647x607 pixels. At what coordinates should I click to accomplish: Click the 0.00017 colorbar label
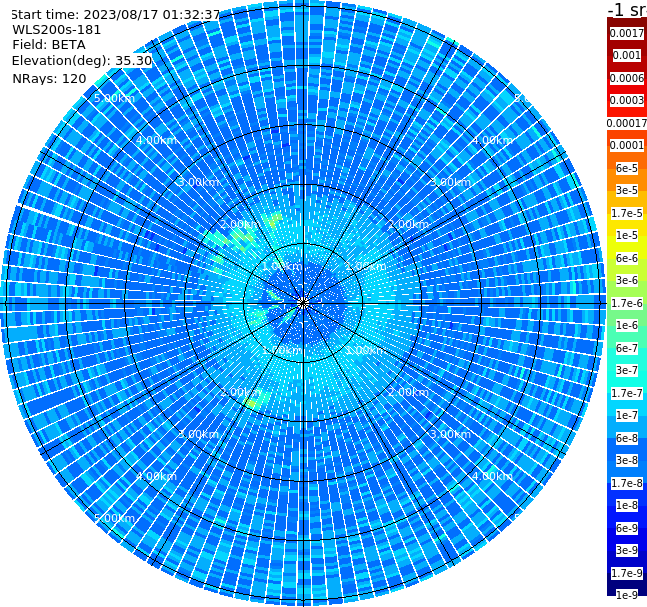pyautogui.click(x=627, y=123)
